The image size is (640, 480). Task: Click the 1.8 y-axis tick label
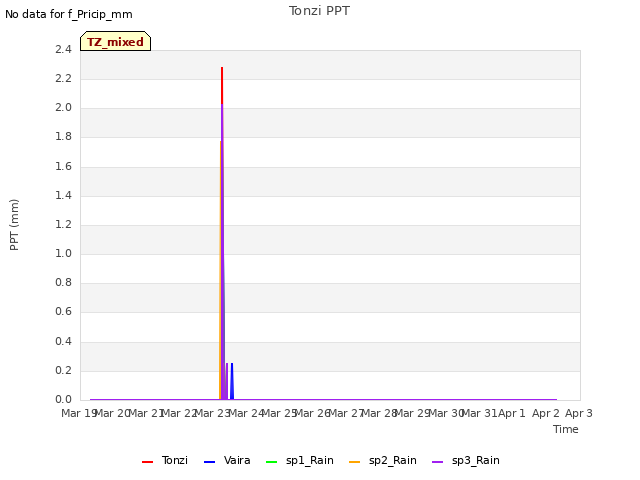tap(63, 136)
